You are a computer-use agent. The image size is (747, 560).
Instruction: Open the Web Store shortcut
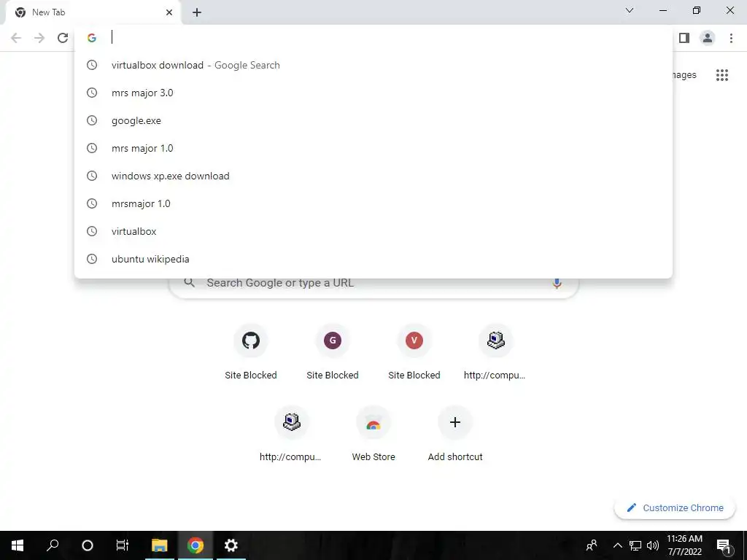(x=373, y=434)
